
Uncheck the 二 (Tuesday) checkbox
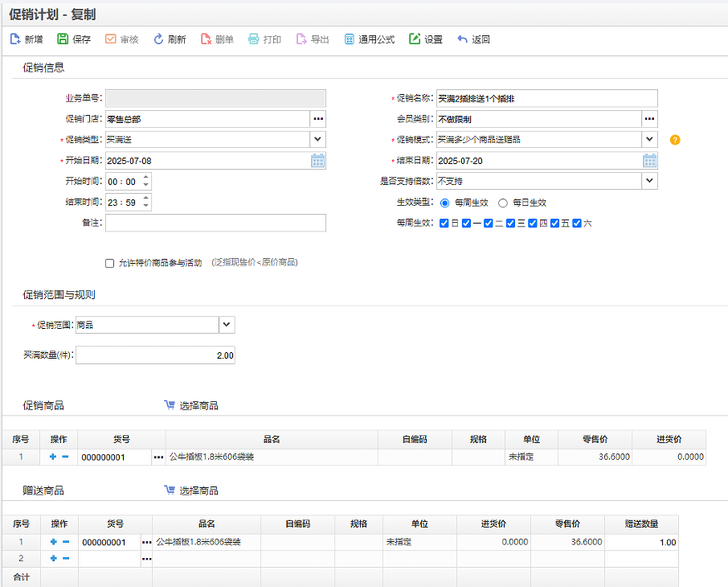pos(489,224)
